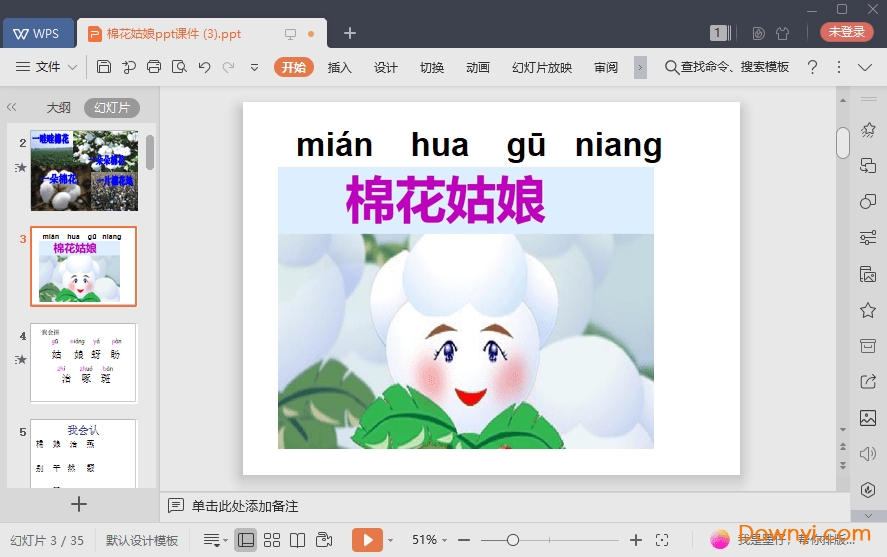Select the 幻灯片 panel toggle
Image resolution: width=887 pixels, height=557 pixels.
[x=112, y=107]
